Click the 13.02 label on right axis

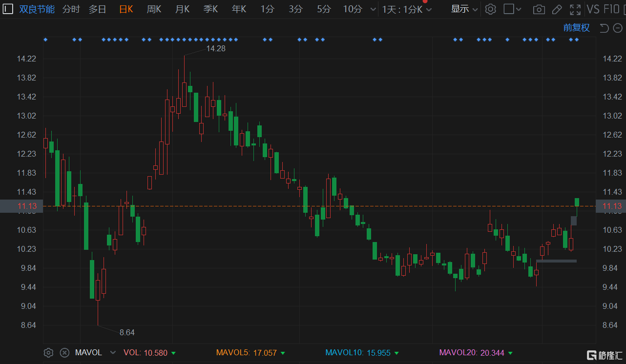click(x=612, y=116)
